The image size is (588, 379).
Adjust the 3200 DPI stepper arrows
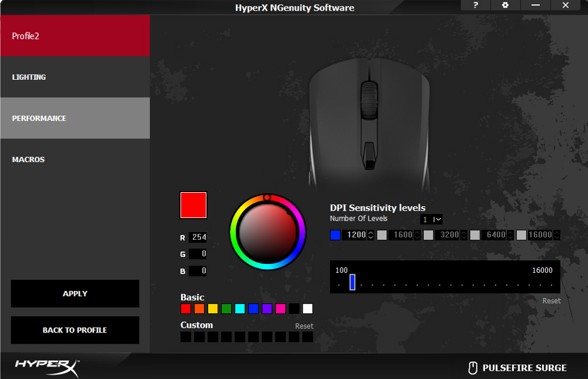(x=463, y=235)
